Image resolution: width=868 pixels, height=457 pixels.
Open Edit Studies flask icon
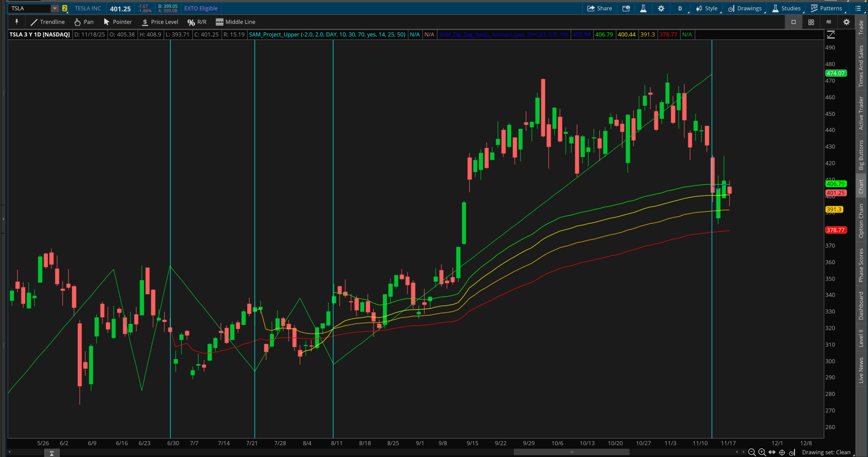pos(643,8)
